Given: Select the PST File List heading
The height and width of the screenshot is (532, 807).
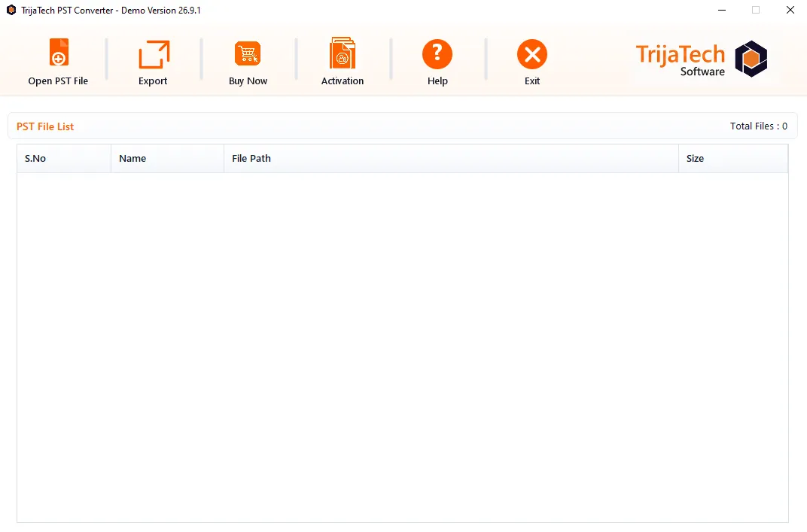Looking at the screenshot, I should (45, 126).
